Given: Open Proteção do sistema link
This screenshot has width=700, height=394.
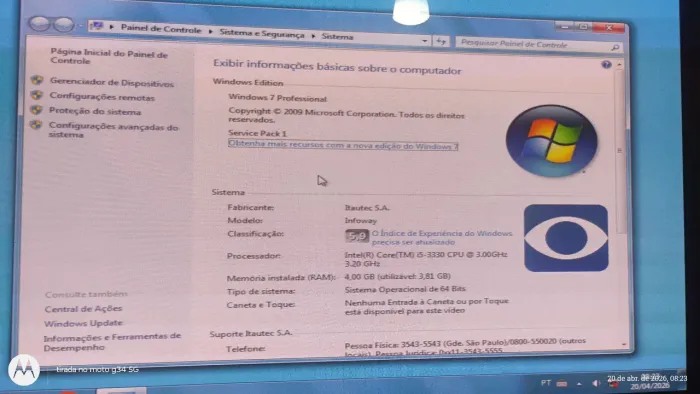Looking at the screenshot, I should pos(95,111).
